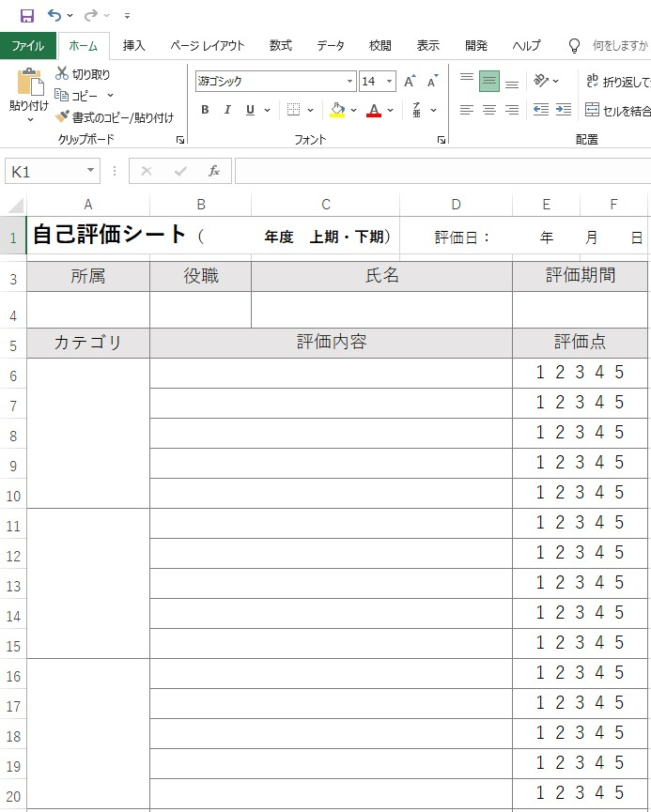
Task: Click the lightbulb search box 何をしますか
Action: click(x=608, y=46)
